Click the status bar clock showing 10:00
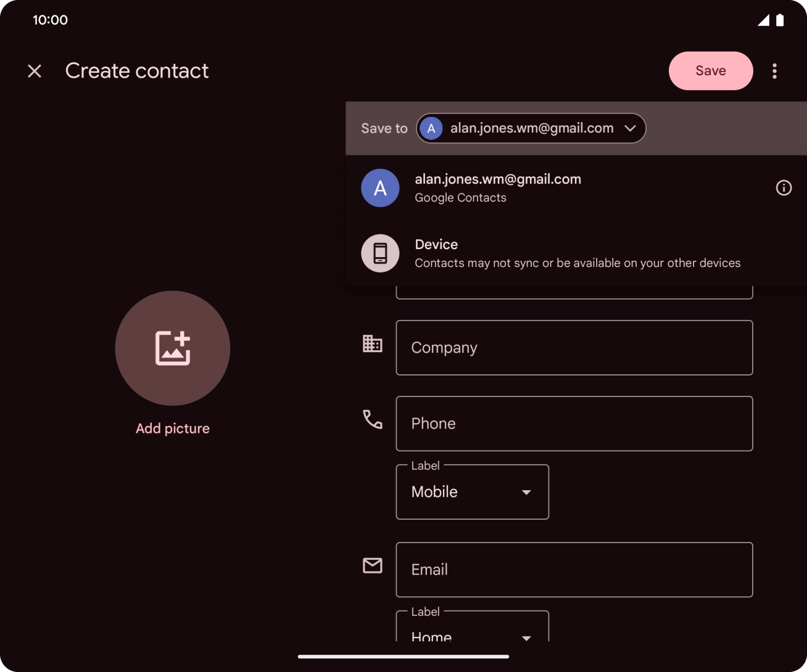 [x=51, y=19]
